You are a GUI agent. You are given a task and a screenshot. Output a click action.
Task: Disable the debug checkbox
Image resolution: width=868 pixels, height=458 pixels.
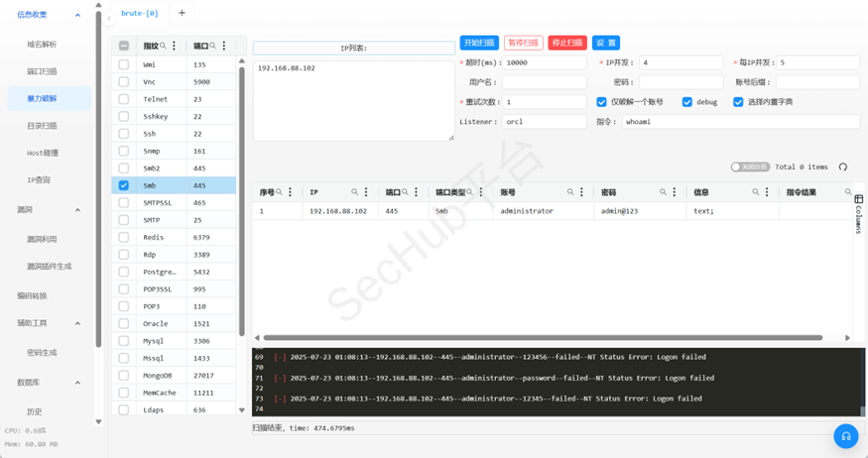[685, 102]
